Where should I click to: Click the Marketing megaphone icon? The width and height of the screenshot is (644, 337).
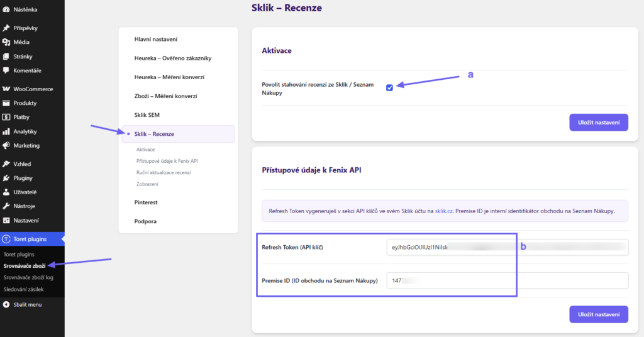coord(6,145)
